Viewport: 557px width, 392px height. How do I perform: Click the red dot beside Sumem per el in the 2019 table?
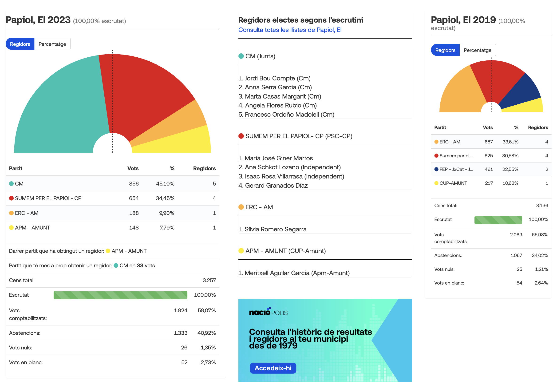(x=436, y=155)
